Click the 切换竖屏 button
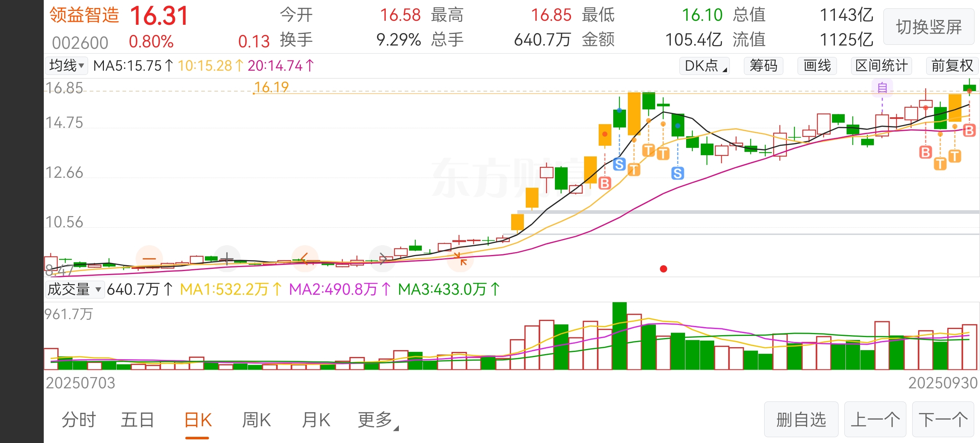Screen dimensions: 980x443 (x=929, y=27)
